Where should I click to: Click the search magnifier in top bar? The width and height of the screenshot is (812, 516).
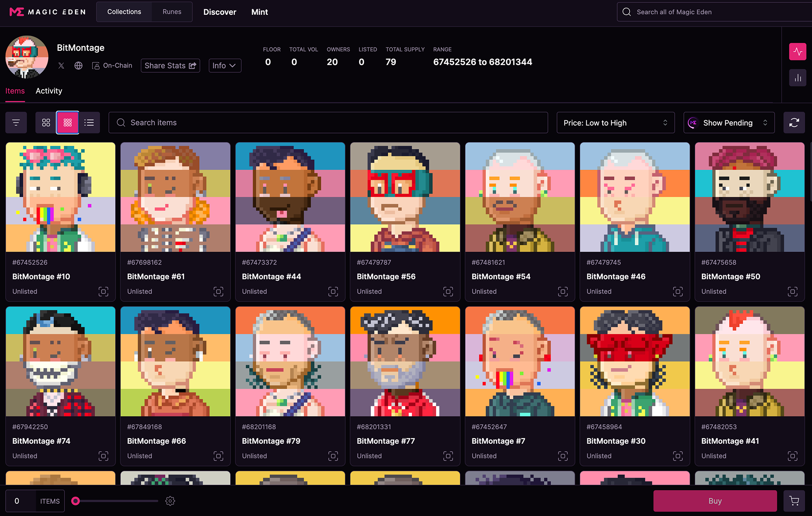coord(627,12)
